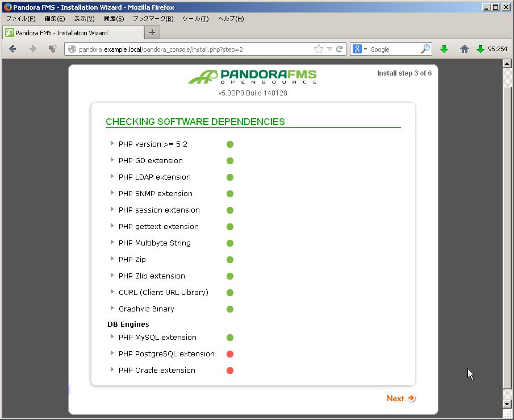This screenshot has width=514, height=420.
Task: Expand the Graphviz Binary row triangle
Action: click(112, 308)
